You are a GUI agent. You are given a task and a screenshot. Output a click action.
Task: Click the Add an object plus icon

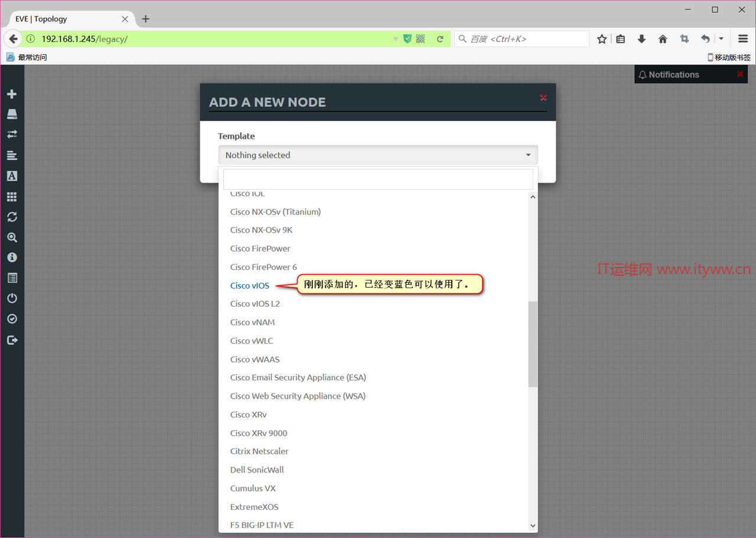(12, 94)
